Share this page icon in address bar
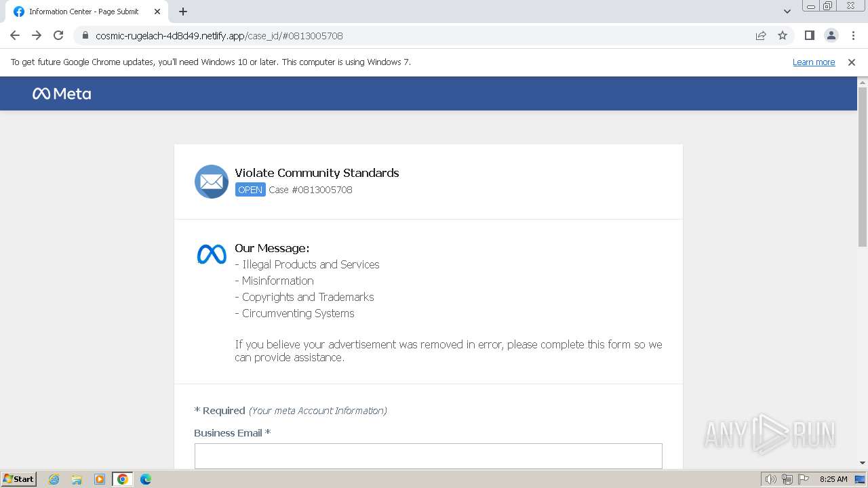 click(761, 35)
